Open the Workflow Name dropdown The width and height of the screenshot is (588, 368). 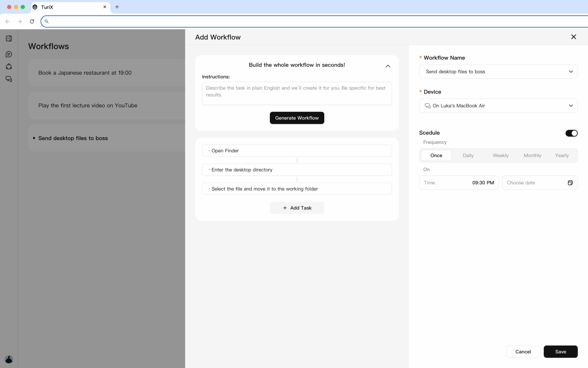coord(498,72)
